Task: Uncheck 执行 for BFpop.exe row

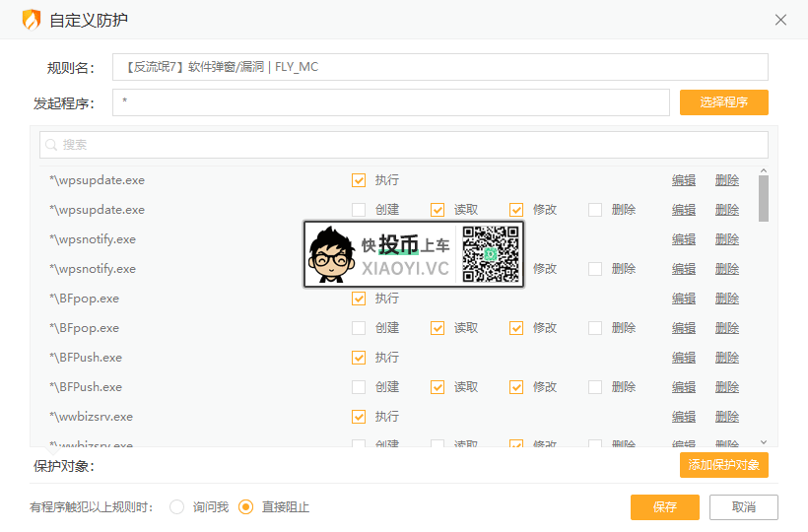Action: click(359, 299)
